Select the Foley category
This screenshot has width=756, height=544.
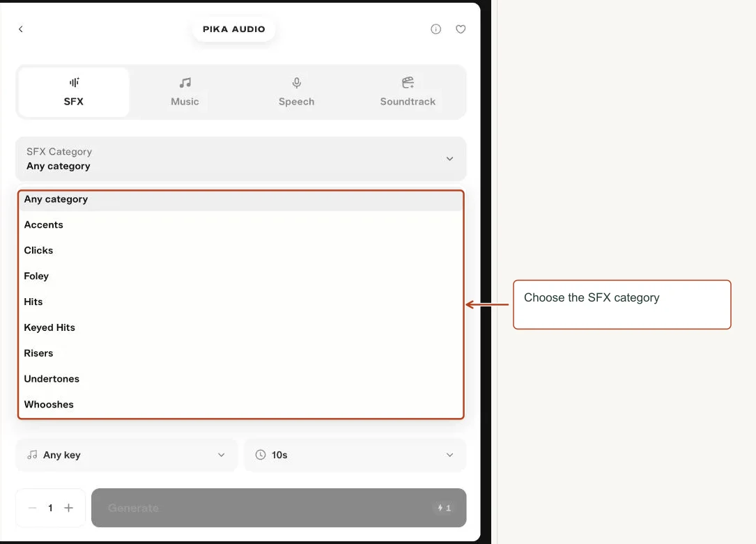click(240, 276)
